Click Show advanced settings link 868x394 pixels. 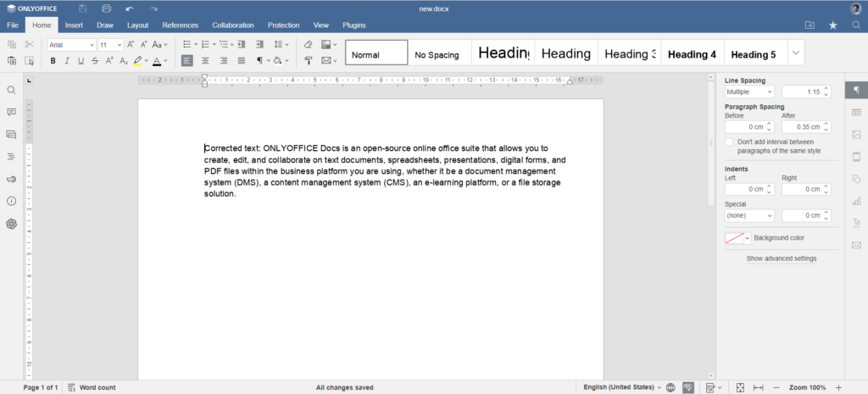pyautogui.click(x=782, y=258)
